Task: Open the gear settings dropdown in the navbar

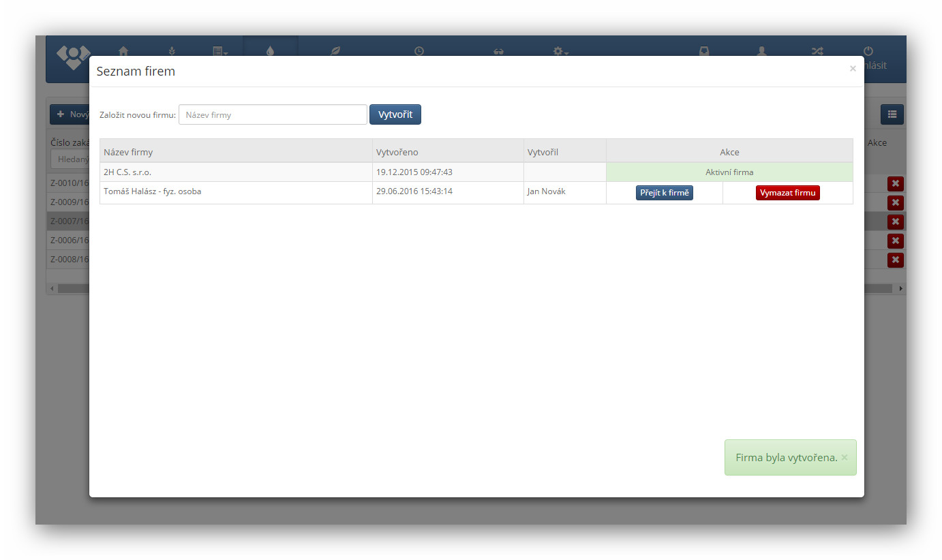Action: pyautogui.click(x=560, y=50)
